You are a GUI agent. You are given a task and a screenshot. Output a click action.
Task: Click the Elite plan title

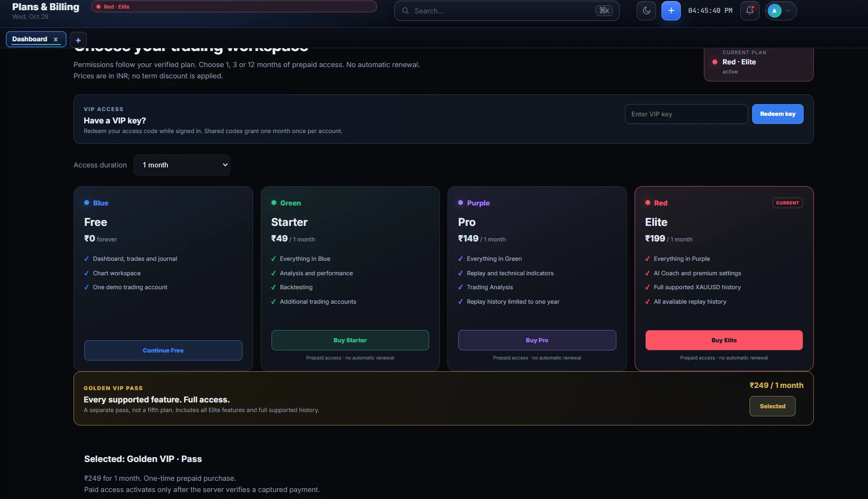click(x=656, y=222)
